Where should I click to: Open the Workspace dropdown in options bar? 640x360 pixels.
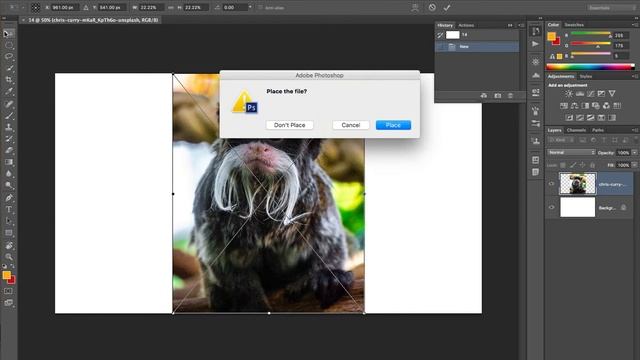(611, 7)
